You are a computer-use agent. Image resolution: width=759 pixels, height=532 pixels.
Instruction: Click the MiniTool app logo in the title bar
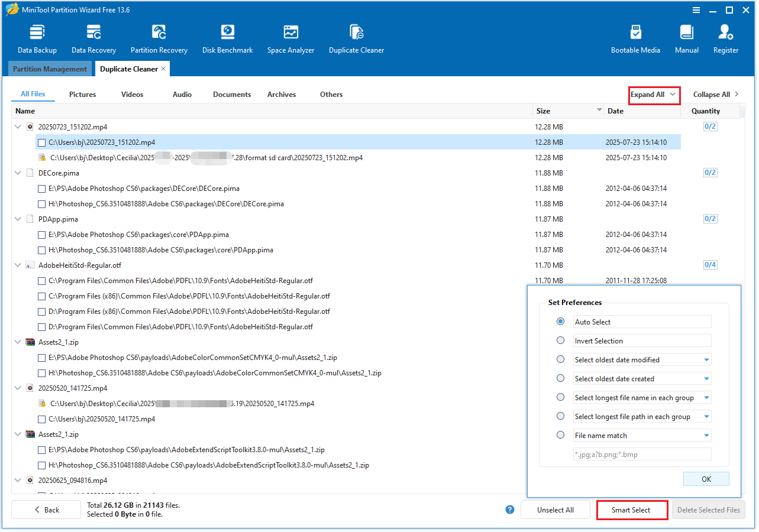point(12,10)
